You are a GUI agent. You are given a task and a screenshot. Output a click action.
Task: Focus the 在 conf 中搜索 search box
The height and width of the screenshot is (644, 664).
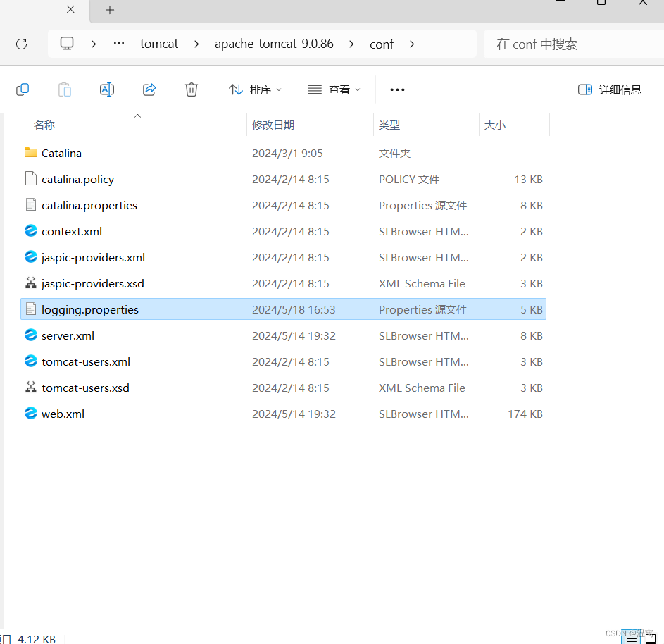573,44
